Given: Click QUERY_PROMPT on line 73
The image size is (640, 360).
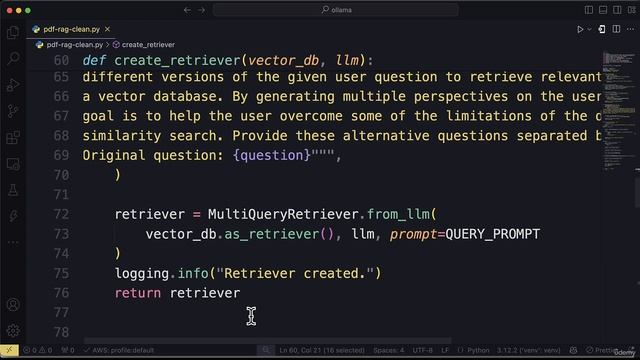Looking at the screenshot, I should tap(493, 234).
